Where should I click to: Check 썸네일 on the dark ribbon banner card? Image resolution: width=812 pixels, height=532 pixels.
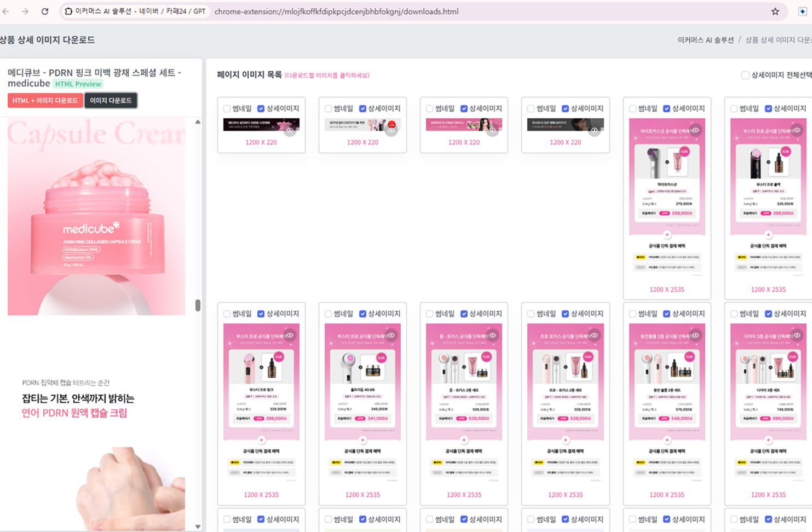point(227,108)
